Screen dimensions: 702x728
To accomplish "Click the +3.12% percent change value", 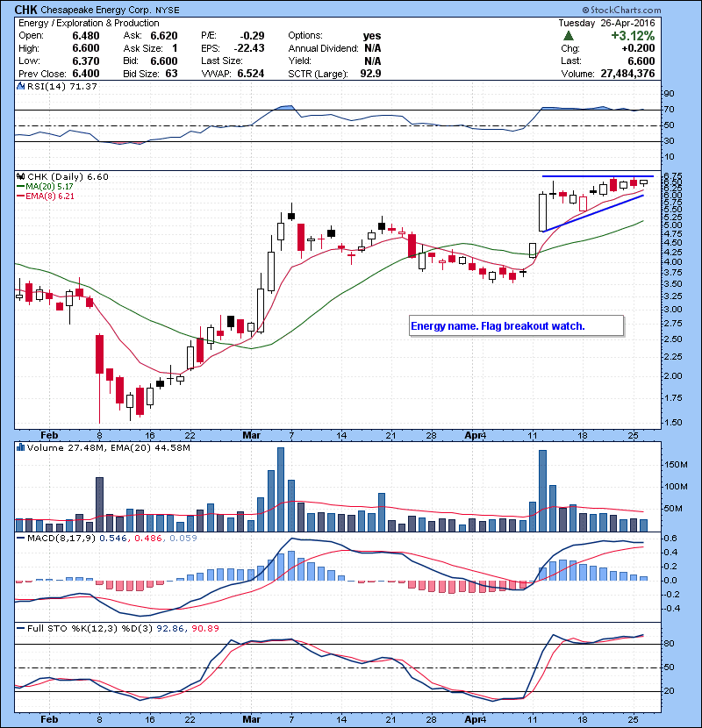I will (x=633, y=36).
